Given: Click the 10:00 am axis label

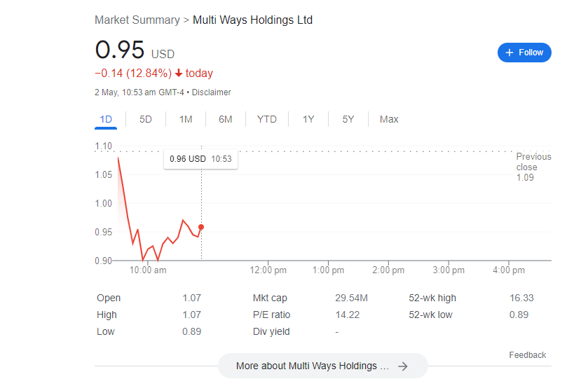Looking at the screenshot, I should click(x=148, y=270).
